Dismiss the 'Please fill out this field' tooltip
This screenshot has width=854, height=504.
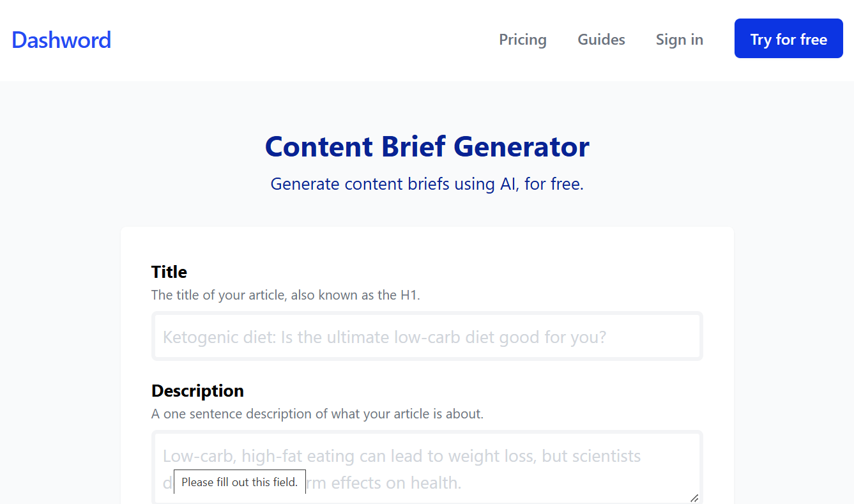pos(240,482)
